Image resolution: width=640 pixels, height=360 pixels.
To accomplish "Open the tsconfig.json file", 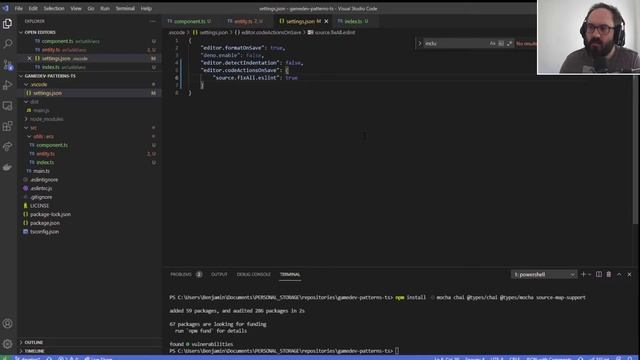I will point(44,232).
